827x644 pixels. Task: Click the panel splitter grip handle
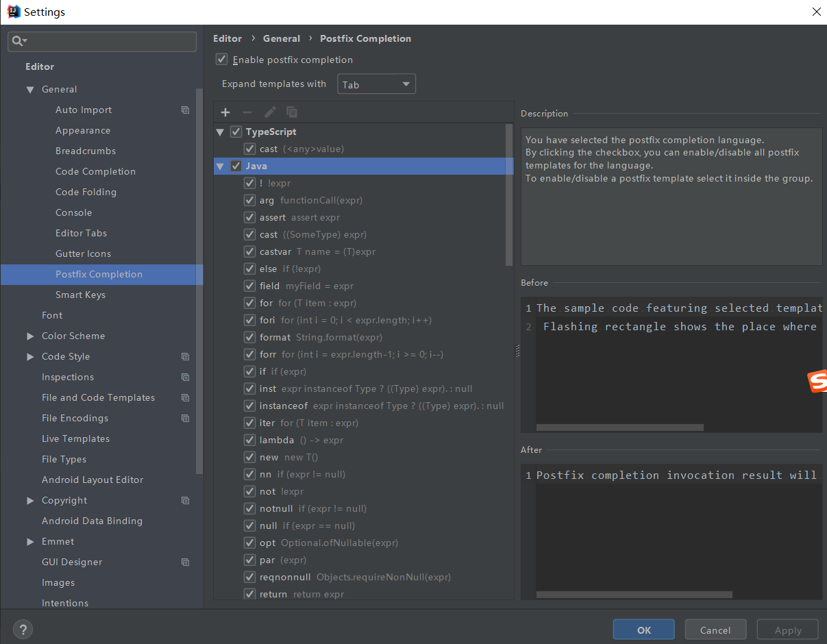pyautogui.click(x=517, y=350)
